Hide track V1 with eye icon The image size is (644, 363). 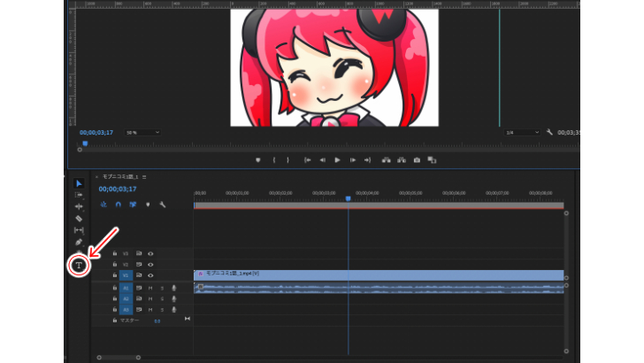[150, 275]
